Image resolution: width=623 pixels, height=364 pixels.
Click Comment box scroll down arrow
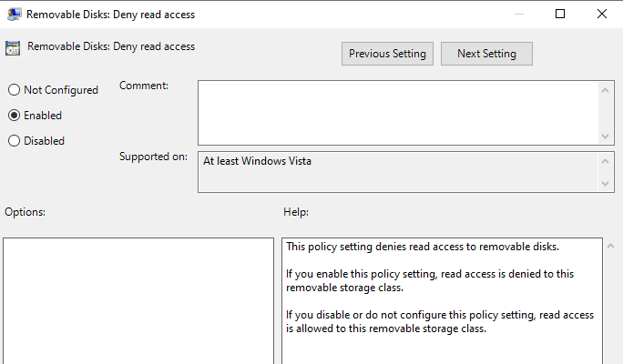[x=605, y=136]
